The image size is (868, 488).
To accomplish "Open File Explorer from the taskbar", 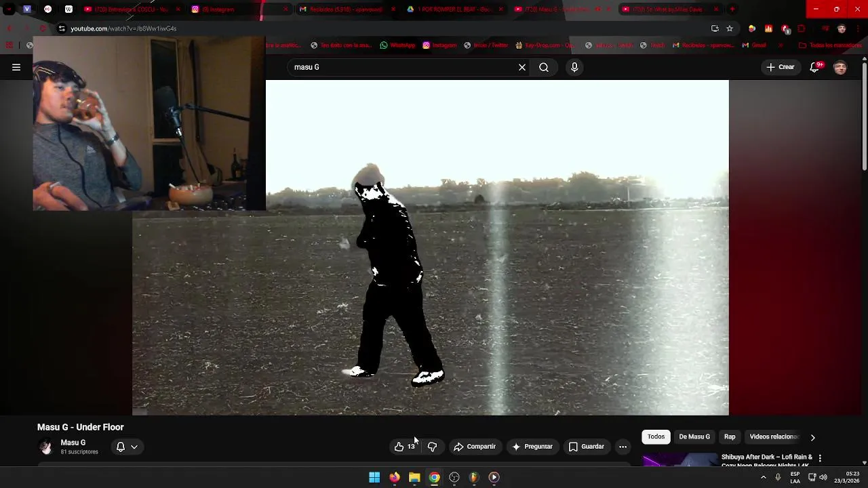I will tap(414, 477).
